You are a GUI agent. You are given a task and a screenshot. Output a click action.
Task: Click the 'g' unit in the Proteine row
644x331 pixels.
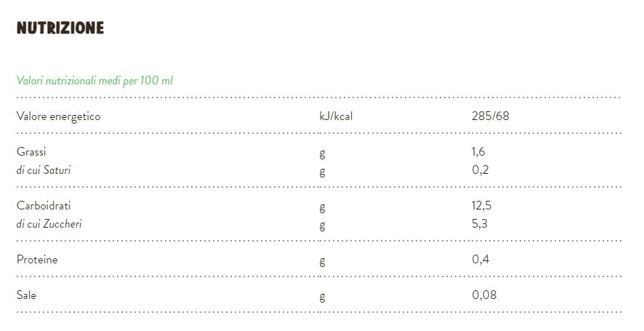[x=322, y=260]
